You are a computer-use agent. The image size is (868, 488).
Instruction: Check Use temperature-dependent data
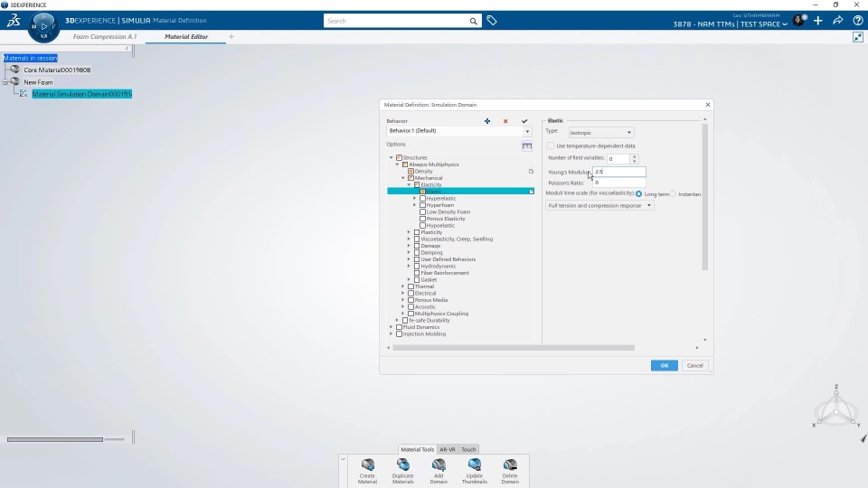(x=551, y=146)
